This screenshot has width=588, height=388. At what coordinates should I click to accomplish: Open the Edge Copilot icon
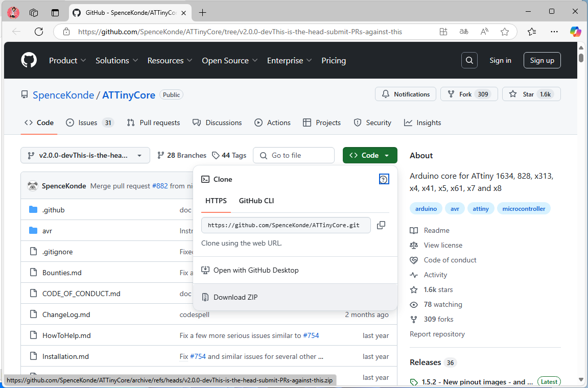[576, 32]
